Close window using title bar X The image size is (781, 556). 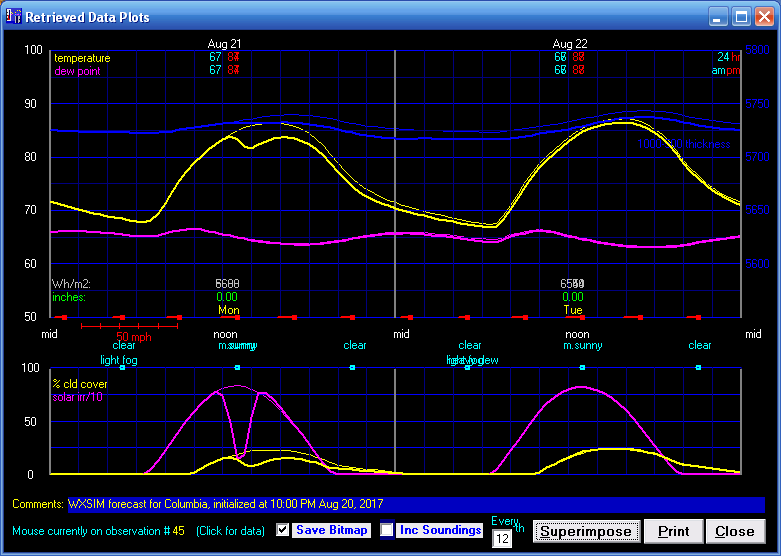point(763,17)
